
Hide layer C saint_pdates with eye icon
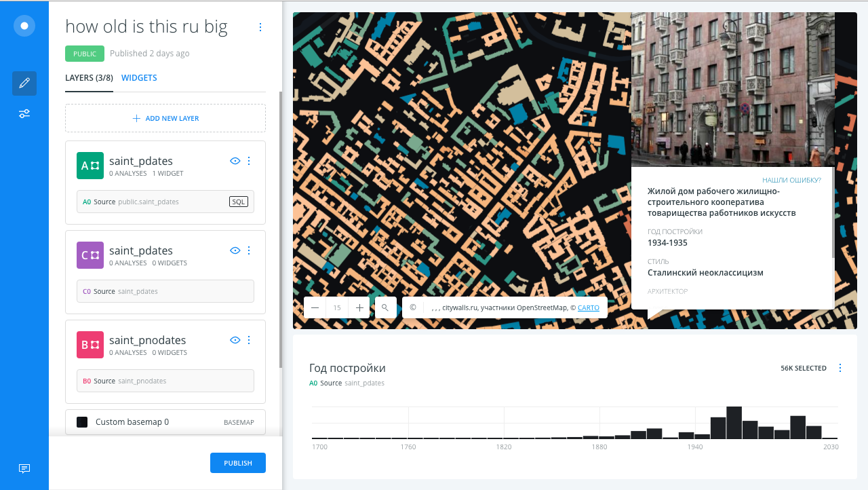(x=235, y=250)
